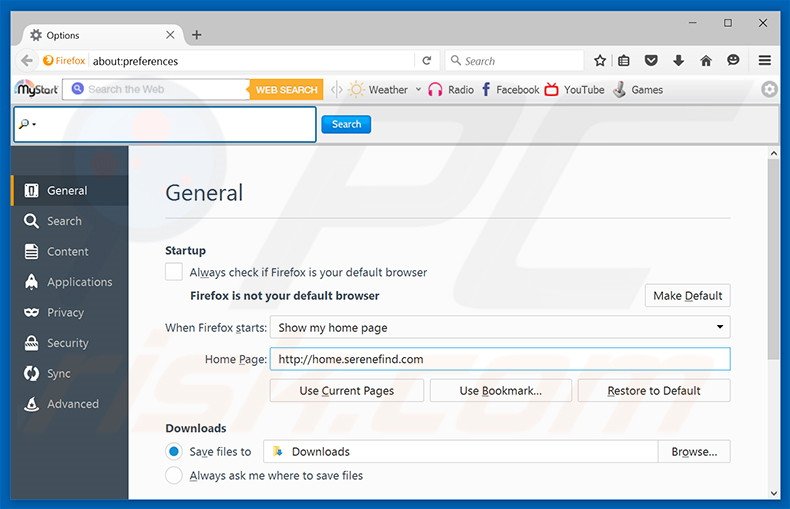Screen dimensions: 790x509
Task: Open the hamburger menu
Action: click(x=765, y=60)
